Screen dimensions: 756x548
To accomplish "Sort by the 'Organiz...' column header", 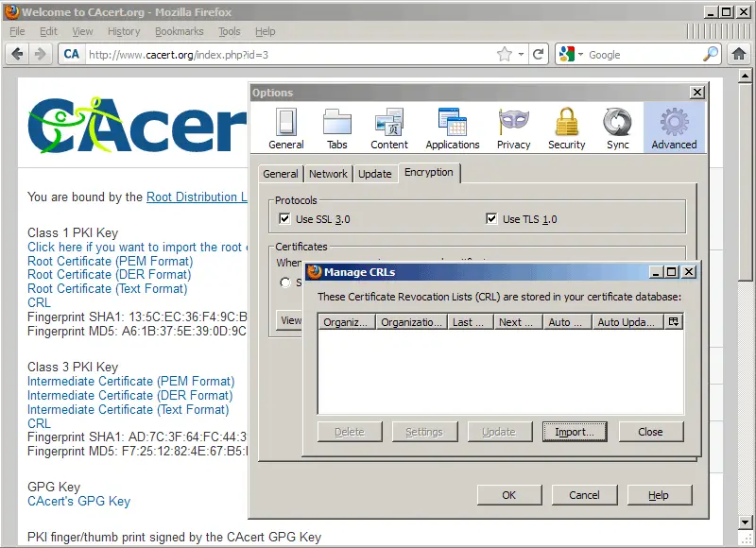I will pos(347,322).
